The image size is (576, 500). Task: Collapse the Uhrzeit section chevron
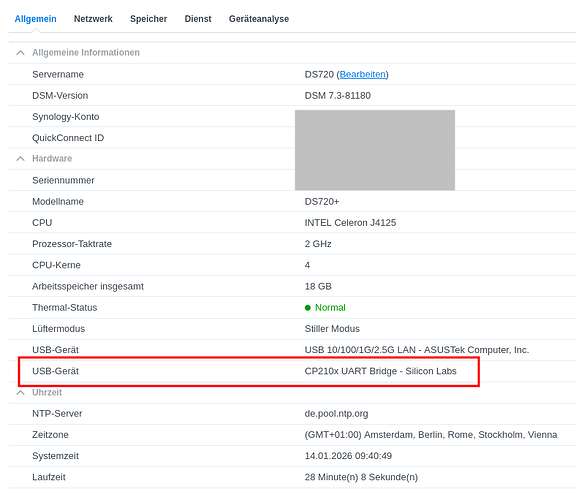click(21, 393)
